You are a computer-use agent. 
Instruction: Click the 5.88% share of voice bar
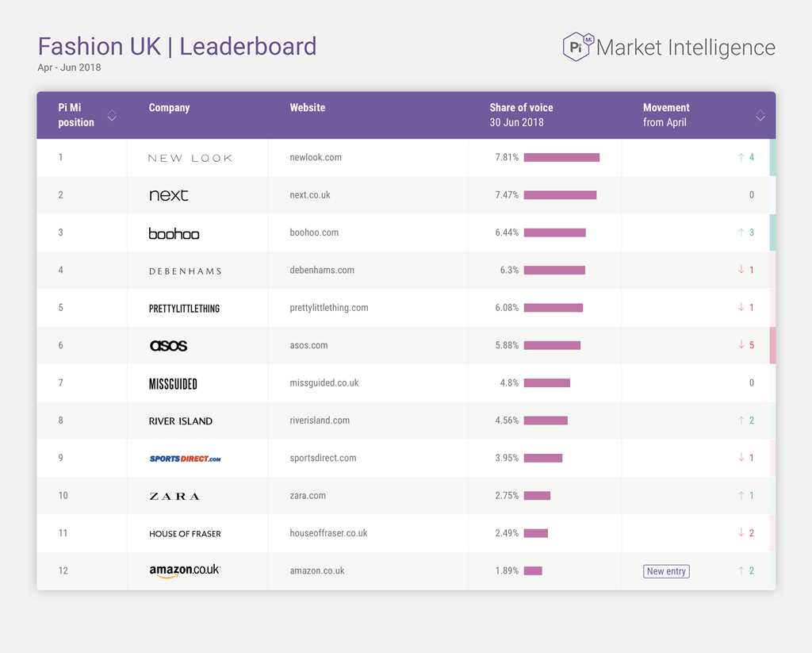click(553, 345)
